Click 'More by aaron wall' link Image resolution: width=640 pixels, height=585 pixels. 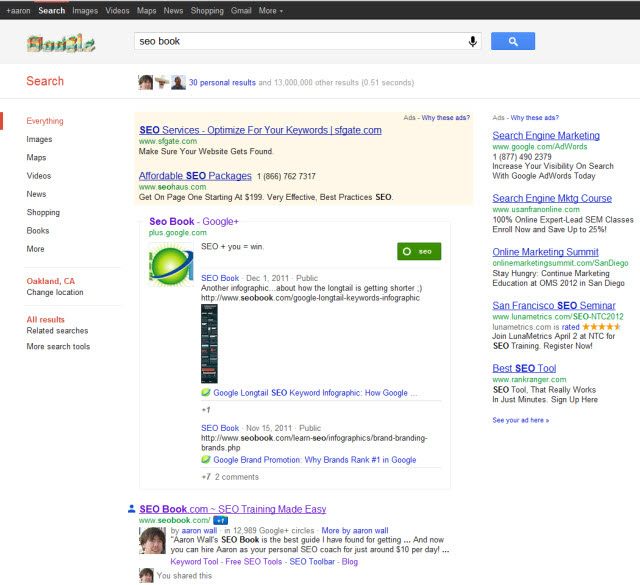(x=355, y=531)
